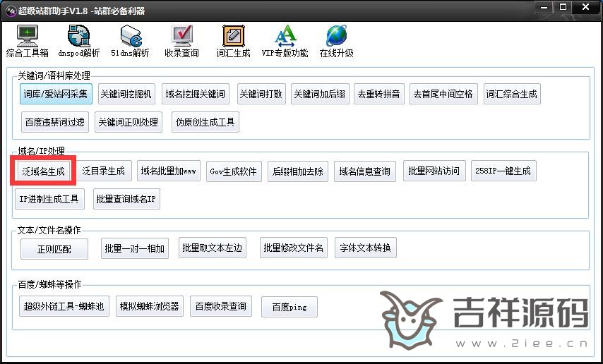This screenshot has width=603, height=364.
Task: Select 正则匹配 button
Action: click(x=54, y=249)
